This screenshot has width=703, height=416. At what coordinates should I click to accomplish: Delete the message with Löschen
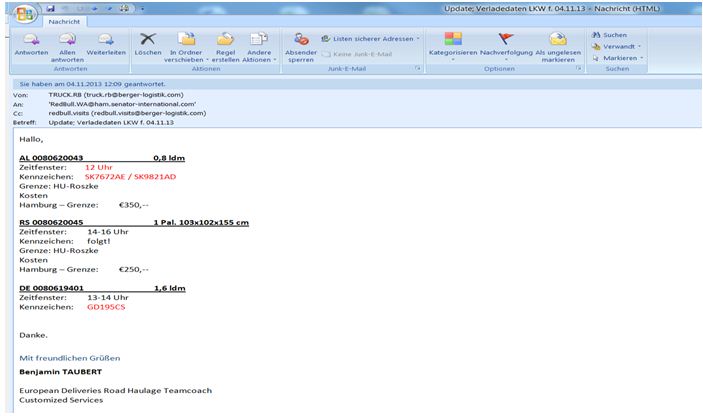pyautogui.click(x=148, y=45)
